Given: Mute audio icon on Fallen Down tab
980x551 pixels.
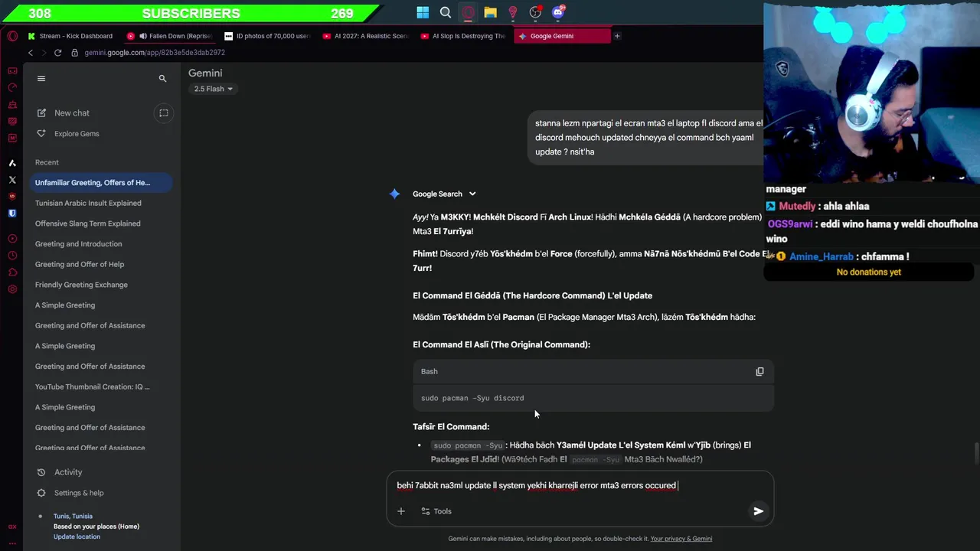Looking at the screenshot, I should pyautogui.click(x=142, y=36).
